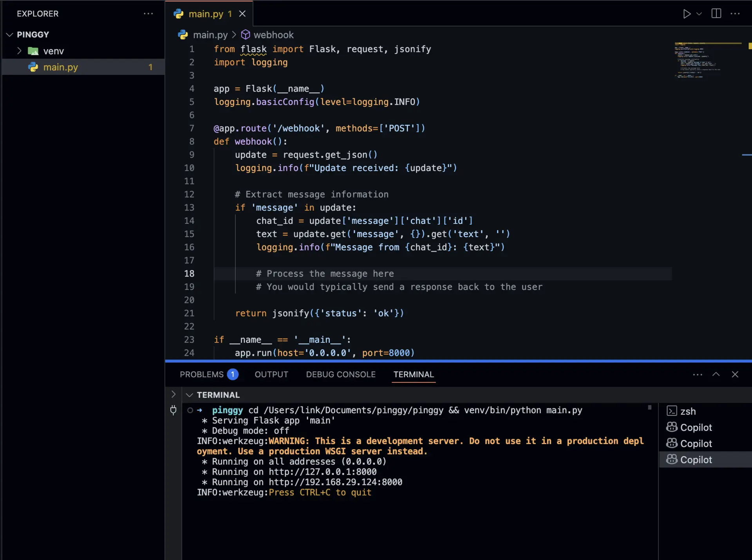Click main.py breadcrumb item
Image resolution: width=752 pixels, height=560 pixels.
[x=210, y=35]
